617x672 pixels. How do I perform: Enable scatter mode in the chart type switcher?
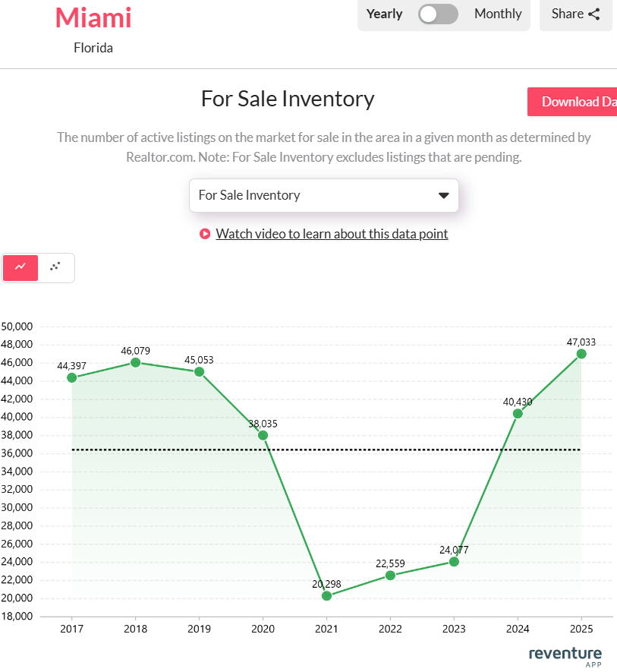[54, 267]
